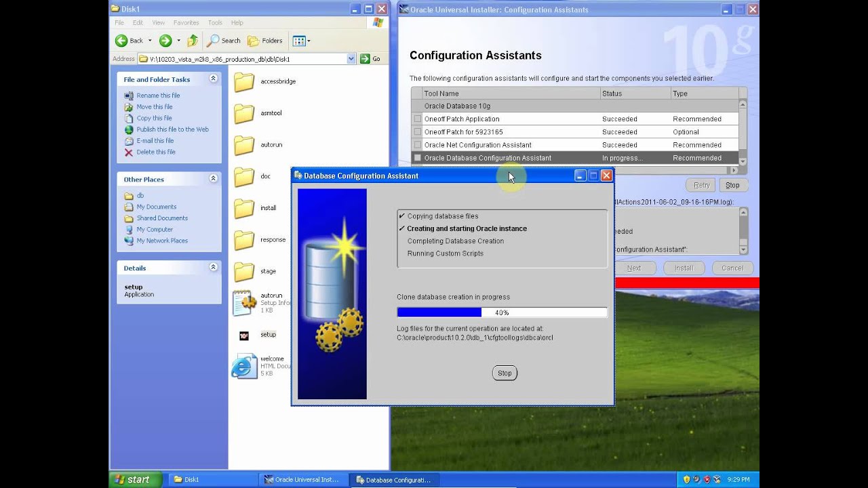
Task: Open the Help menu in Explorer
Action: tap(237, 22)
